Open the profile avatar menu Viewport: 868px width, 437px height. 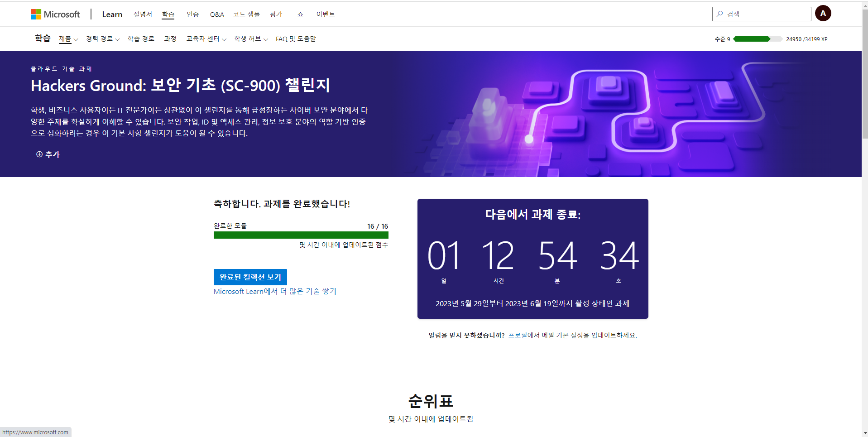click(823, 13)
